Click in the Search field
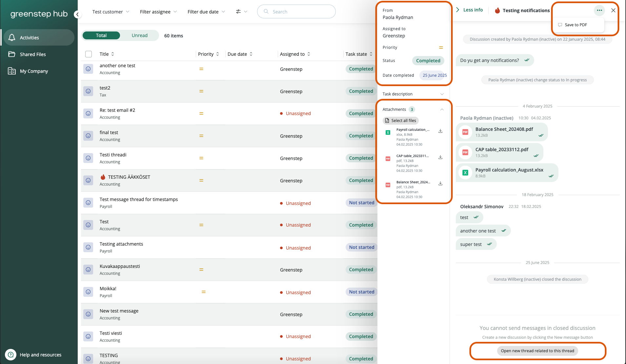626x364 pixels. tap(296, 11)
